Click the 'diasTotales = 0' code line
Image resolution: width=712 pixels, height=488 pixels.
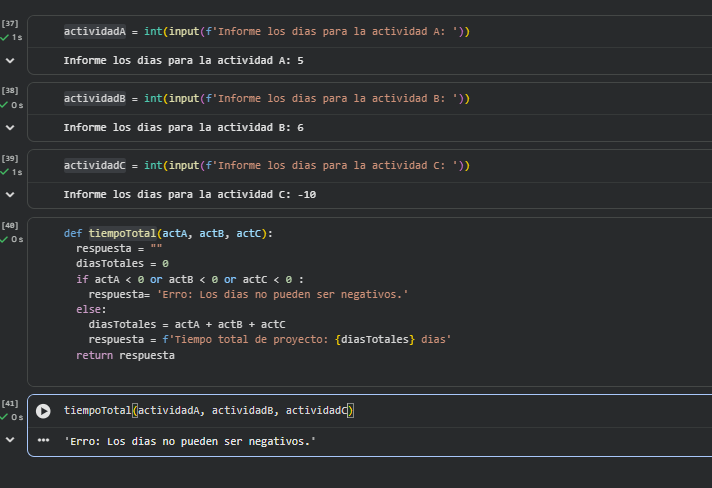(122, 264)
